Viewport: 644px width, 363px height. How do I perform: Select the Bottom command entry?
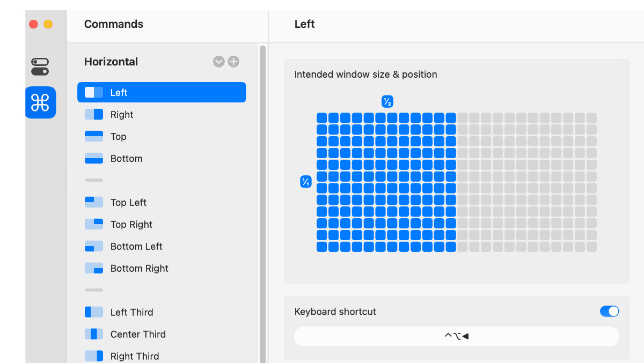point(127,159)
